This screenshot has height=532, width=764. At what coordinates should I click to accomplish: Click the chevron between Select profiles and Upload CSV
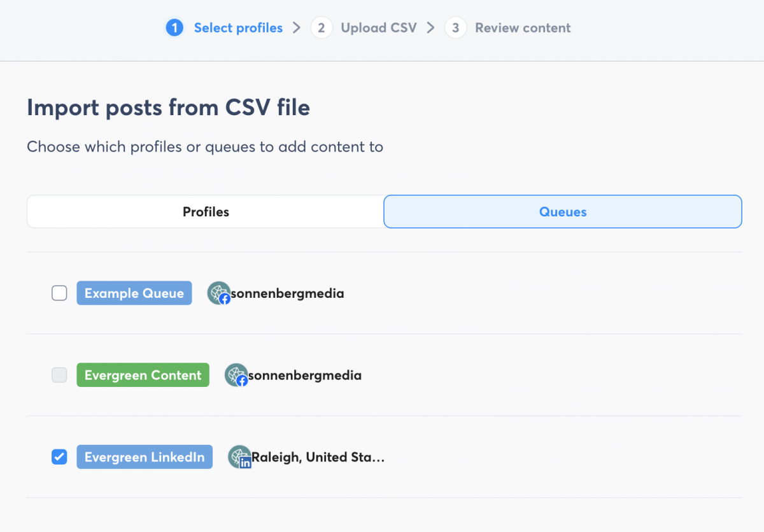pos(296,27)
